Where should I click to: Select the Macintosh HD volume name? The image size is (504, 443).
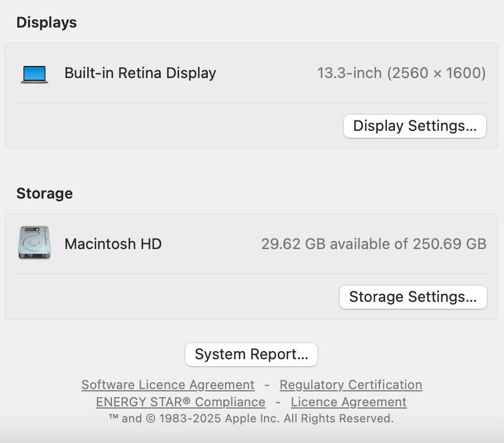point(113,244)
